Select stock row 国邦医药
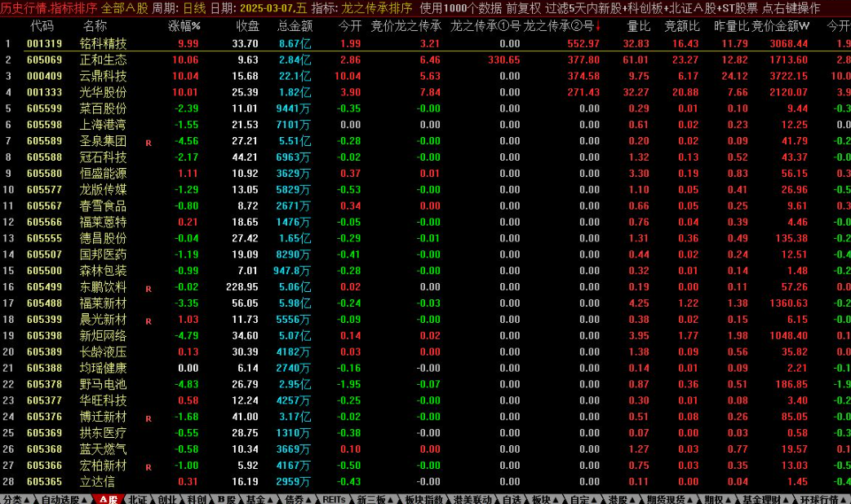 (x=426, y=254)
